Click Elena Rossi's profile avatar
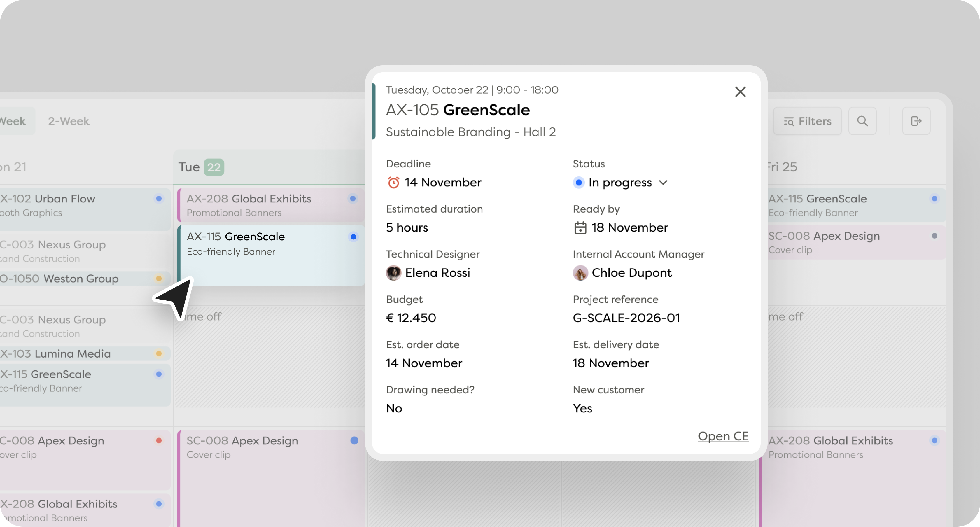Viewport: 980px width, 527px height. 394,273
